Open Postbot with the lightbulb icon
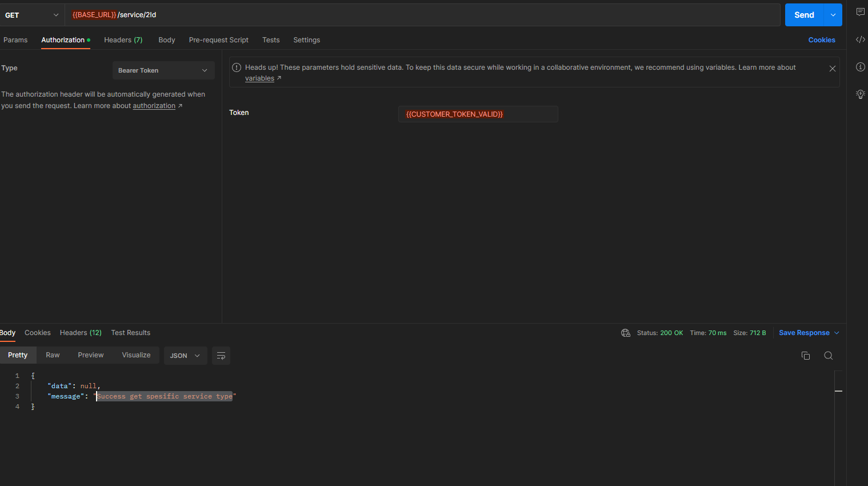This screenshot has width=868, height=486. pyautogui.click(x=861, y=94)
